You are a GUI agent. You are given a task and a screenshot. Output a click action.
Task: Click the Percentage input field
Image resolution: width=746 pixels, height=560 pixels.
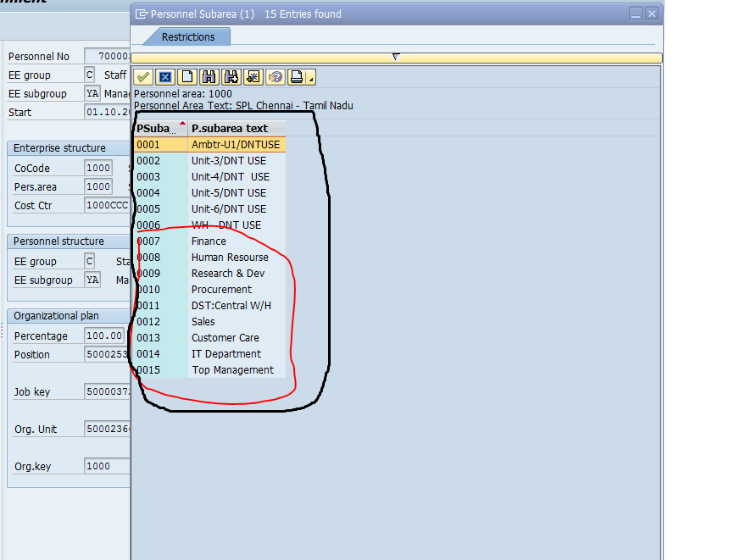pyautogui.click(x=105, y=336)
